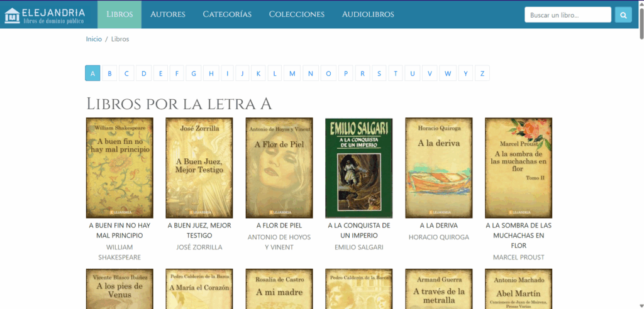Open 'A María el Corazón' cover

click(199, 289)
